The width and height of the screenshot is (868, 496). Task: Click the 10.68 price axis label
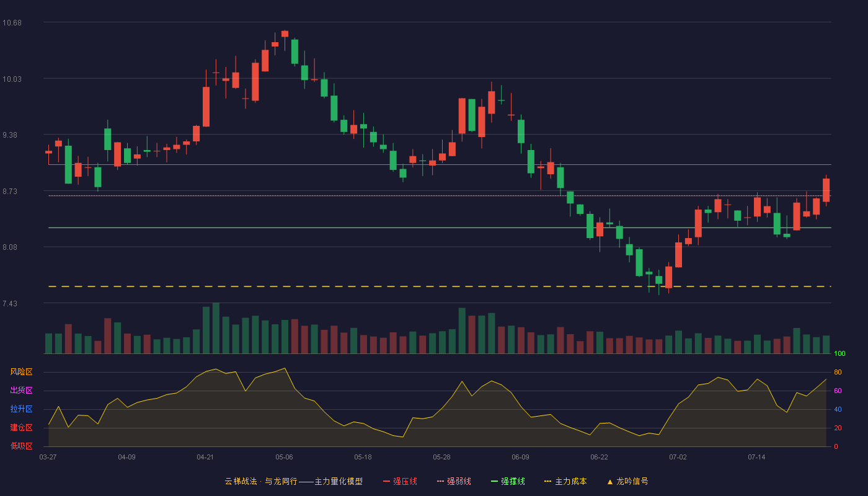coord(12,23)
